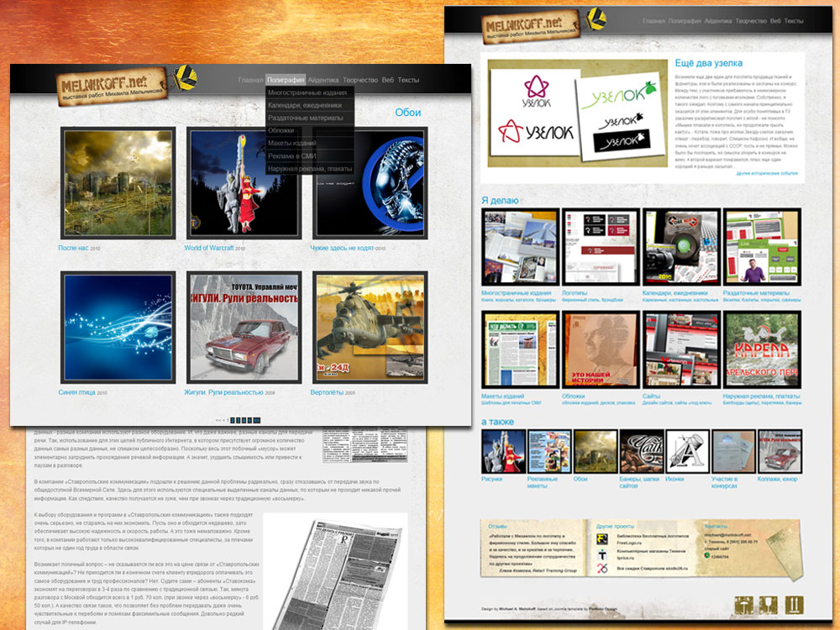The height and width of the screenshot is (630, 840).
Task: Open the Вертолёты helicopter thumbnail
Action: click(370, 328)
